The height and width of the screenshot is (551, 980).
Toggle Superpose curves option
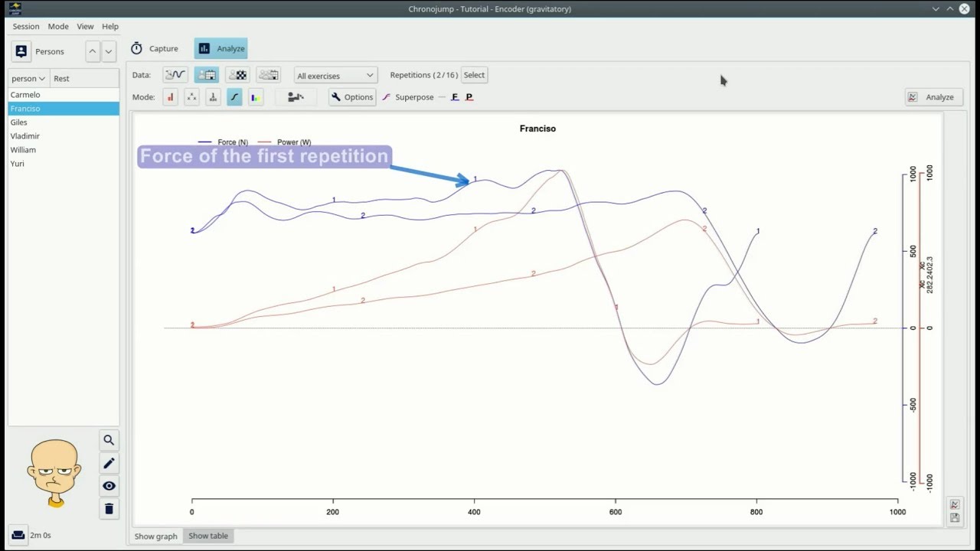pyautogui.click(x=407, y=97)
